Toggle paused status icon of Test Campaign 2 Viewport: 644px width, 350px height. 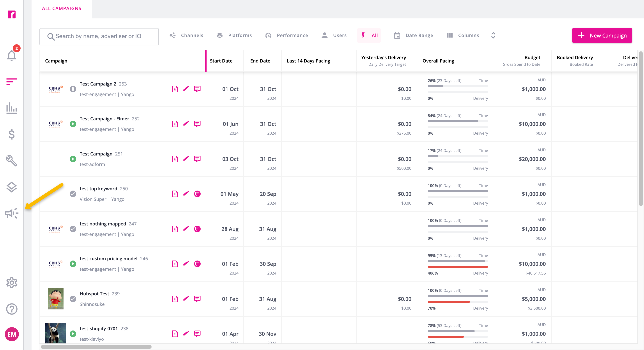point(73,89)
